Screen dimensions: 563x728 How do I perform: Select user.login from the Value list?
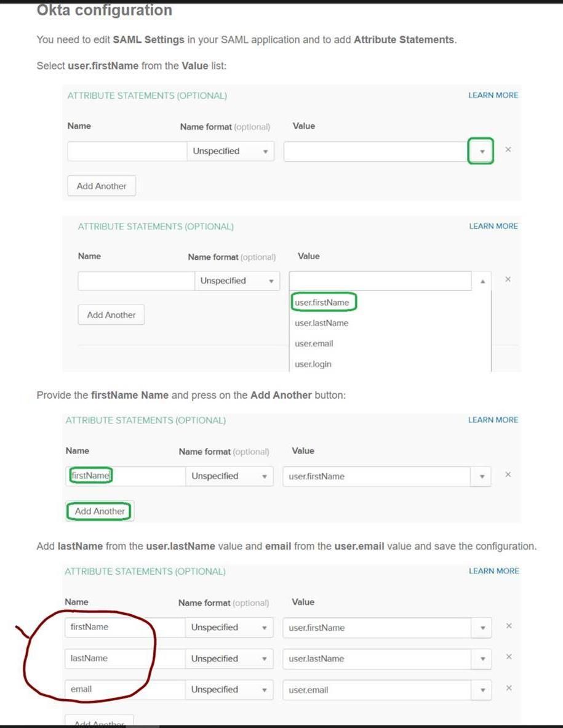coord(313,364)
